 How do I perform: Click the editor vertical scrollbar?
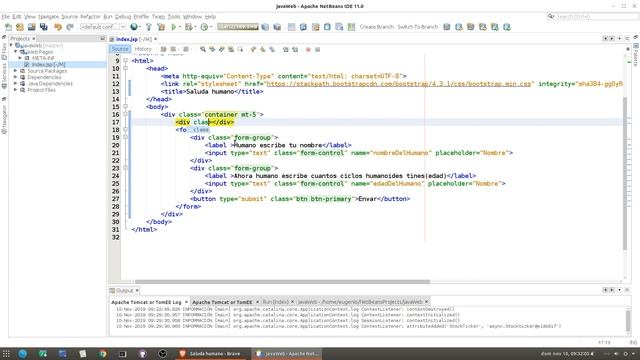pos(624,173)
